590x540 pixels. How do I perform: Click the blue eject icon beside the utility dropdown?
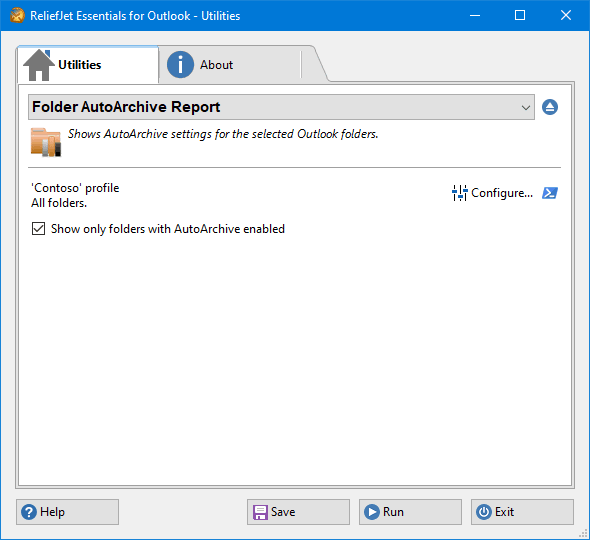550,107
